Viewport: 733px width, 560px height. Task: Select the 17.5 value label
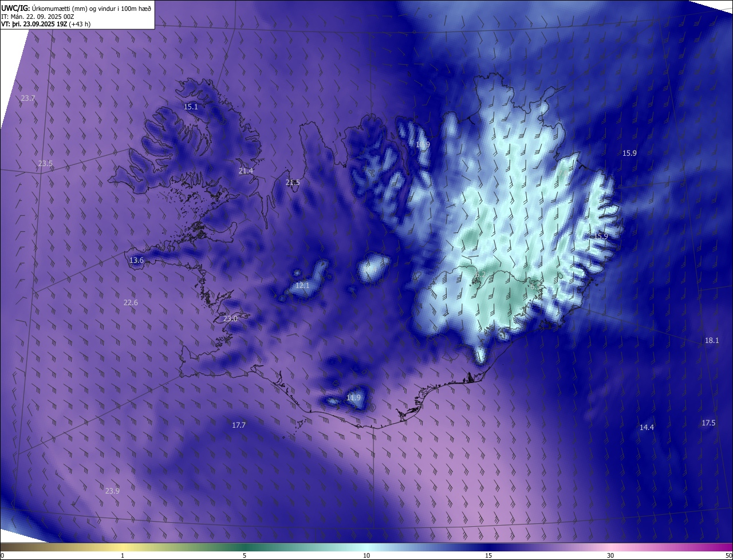coord(708,423)
